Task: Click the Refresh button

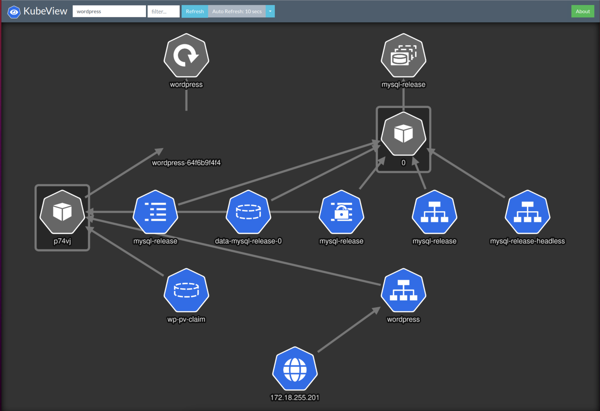Action: click(195, 11)
